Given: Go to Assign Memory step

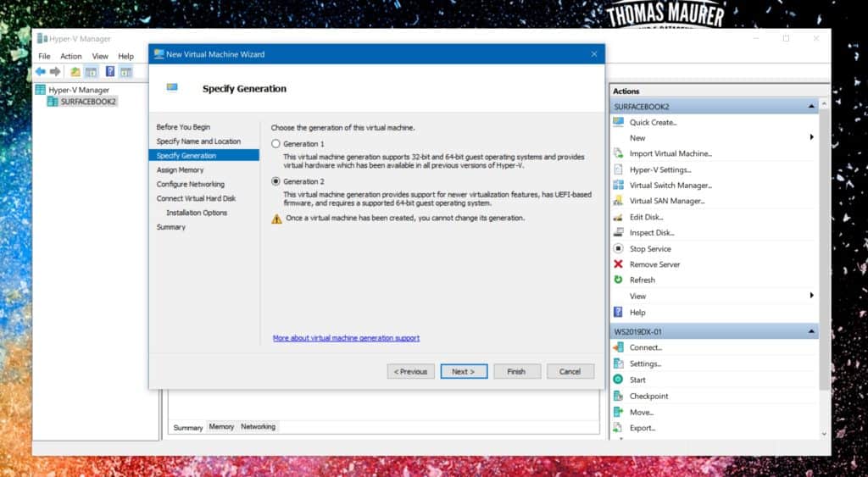Looking at the screenshot, I should coord(180,170).
